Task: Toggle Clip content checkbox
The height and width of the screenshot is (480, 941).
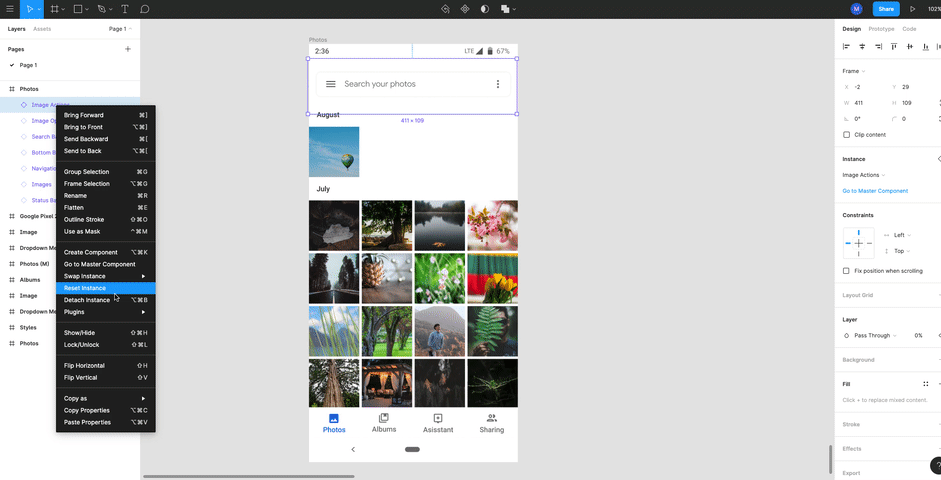Action: pyautogui.click(x=846, y=135)
